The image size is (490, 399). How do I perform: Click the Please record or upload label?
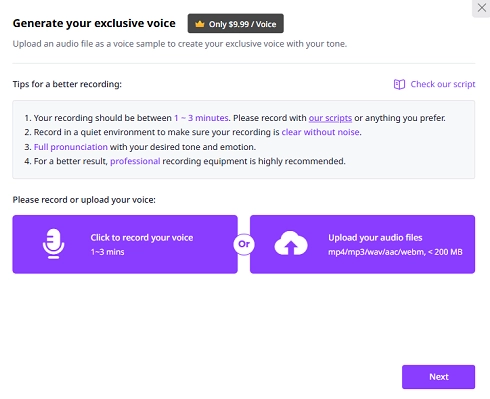click(x=84, y=200)
